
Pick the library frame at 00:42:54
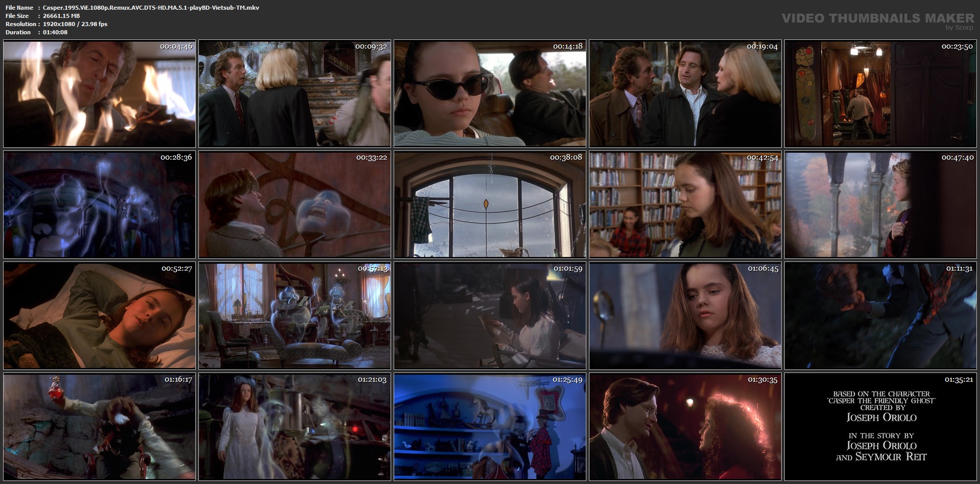tap(685, 205)
